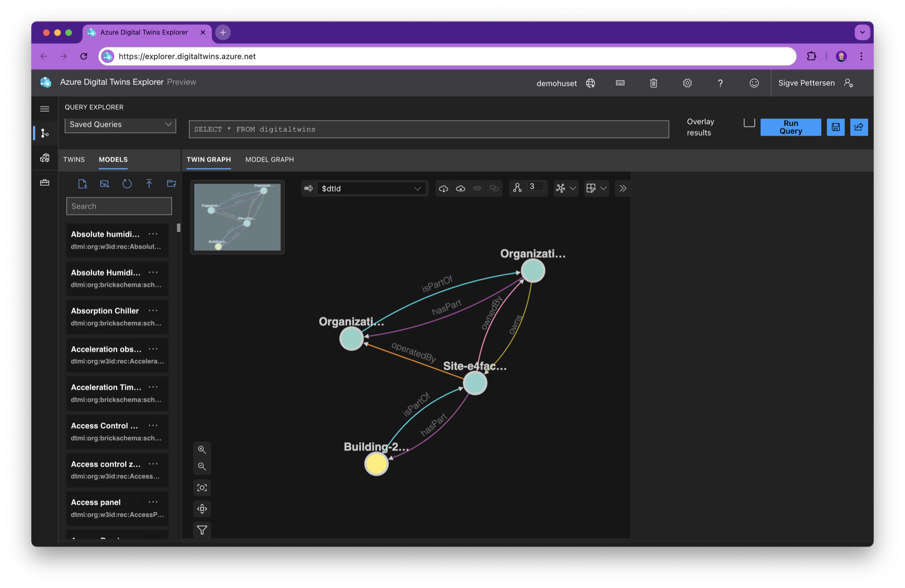Toggle show/hide twins eye icon
905x588 pixels.
click(477, 188)
